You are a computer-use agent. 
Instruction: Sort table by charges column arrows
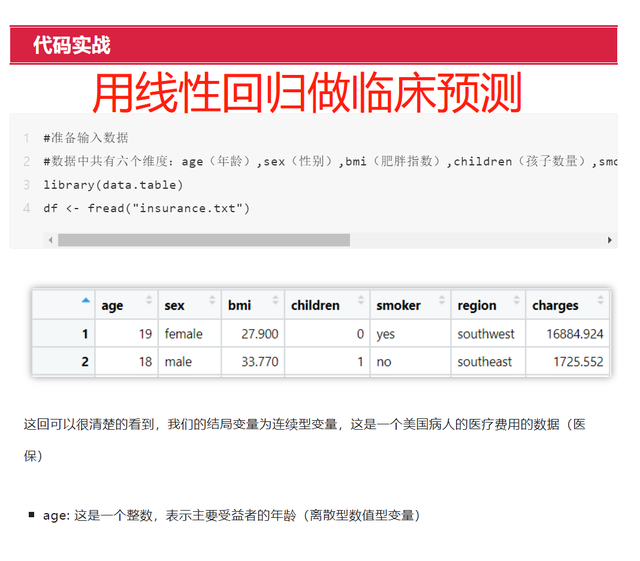coord(600,300)
